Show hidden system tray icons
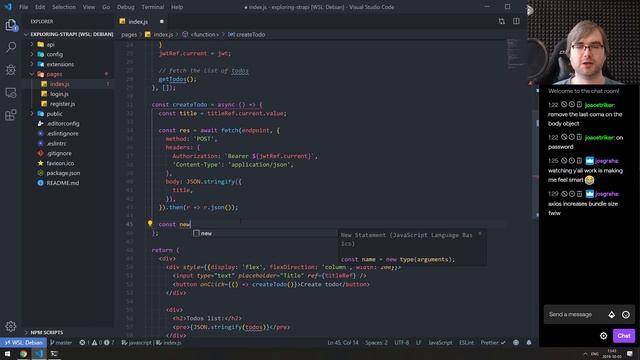This screenshot has width=640, height=360. click(x=585, y=353)
